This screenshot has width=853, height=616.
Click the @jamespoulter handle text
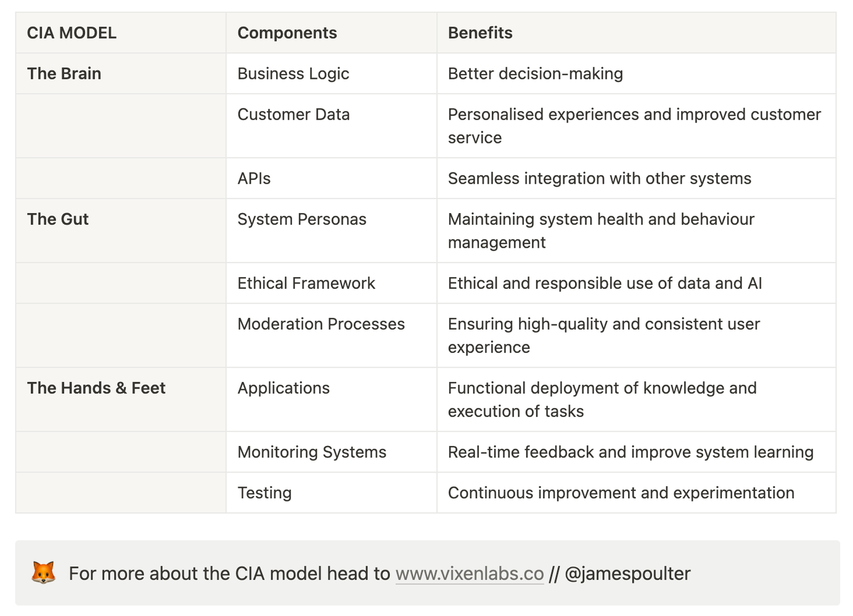click(x=627, y=573)
